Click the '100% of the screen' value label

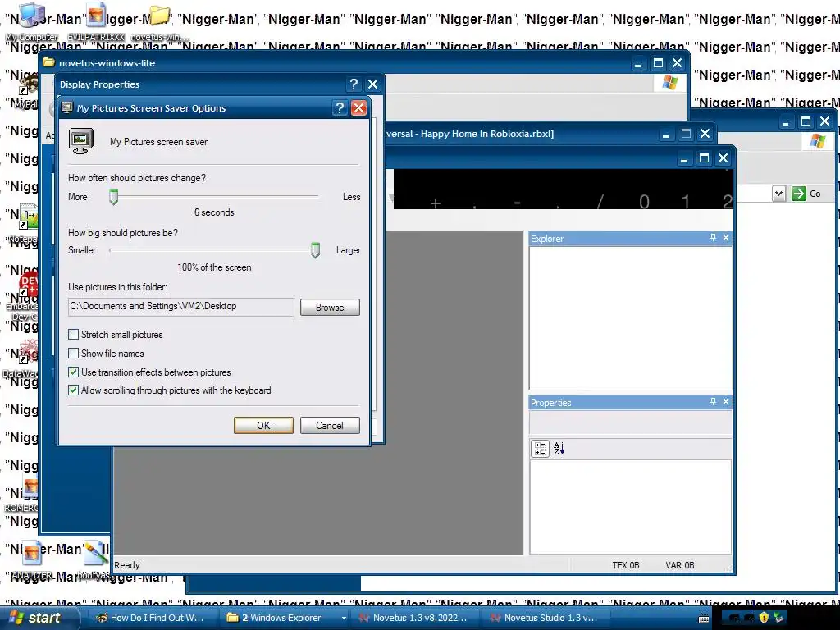(214, 267)
